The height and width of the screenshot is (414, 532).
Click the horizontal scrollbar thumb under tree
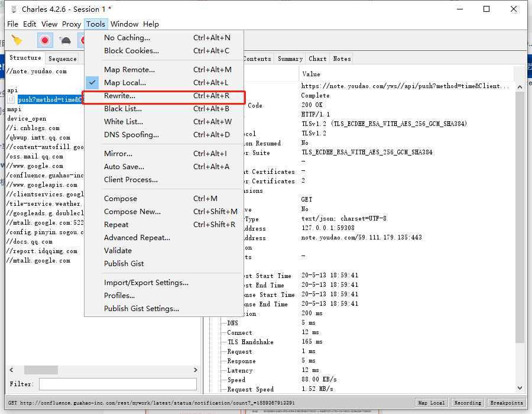tap(41, 370)
